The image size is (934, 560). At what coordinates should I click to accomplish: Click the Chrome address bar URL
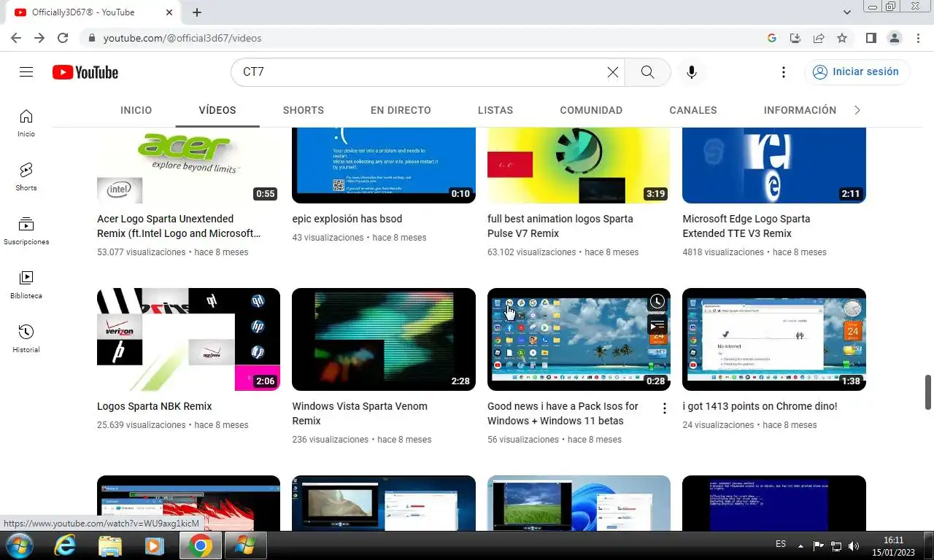pos(182,38)
